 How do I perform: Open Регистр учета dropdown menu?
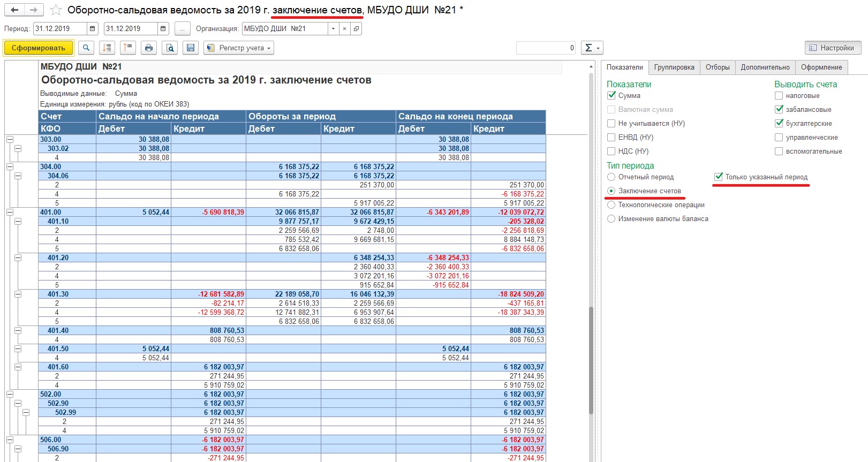(239, 48)
